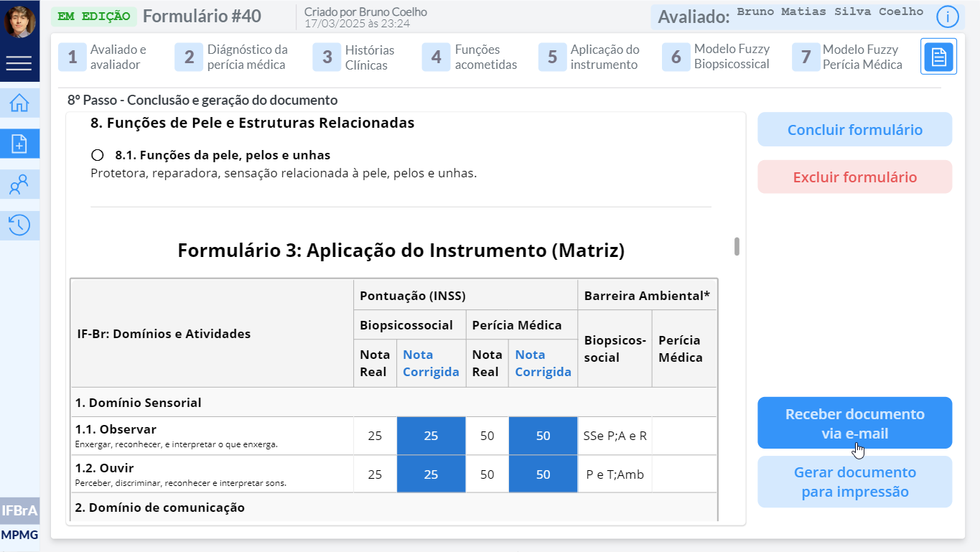Click the user avatar photo
Viewport: 980px width, 552px height.
pyautogui.click(x=19, y=22)
